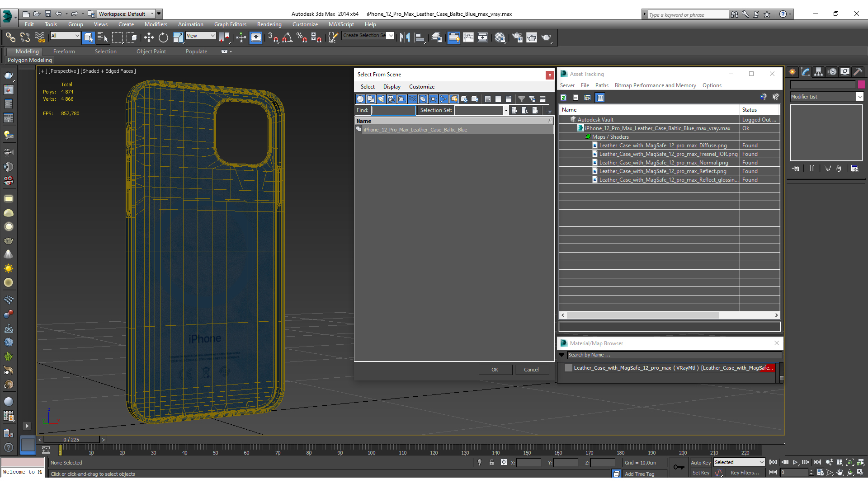
Task: Open Display menu in Select From Scene
Action: tap(392, 87)
